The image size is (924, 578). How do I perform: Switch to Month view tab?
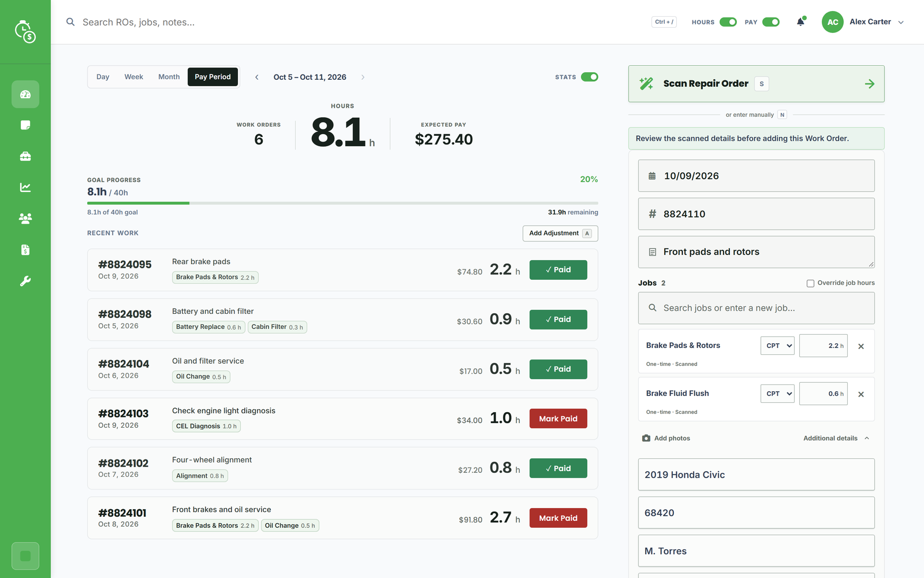pyautogui.click(x=169, y=77)
